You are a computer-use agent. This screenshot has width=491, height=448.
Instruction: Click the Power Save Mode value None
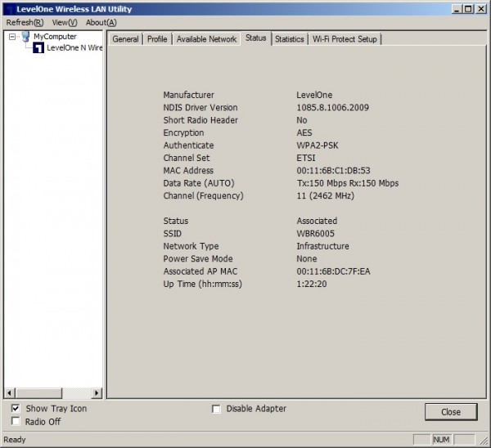[307, 258]
